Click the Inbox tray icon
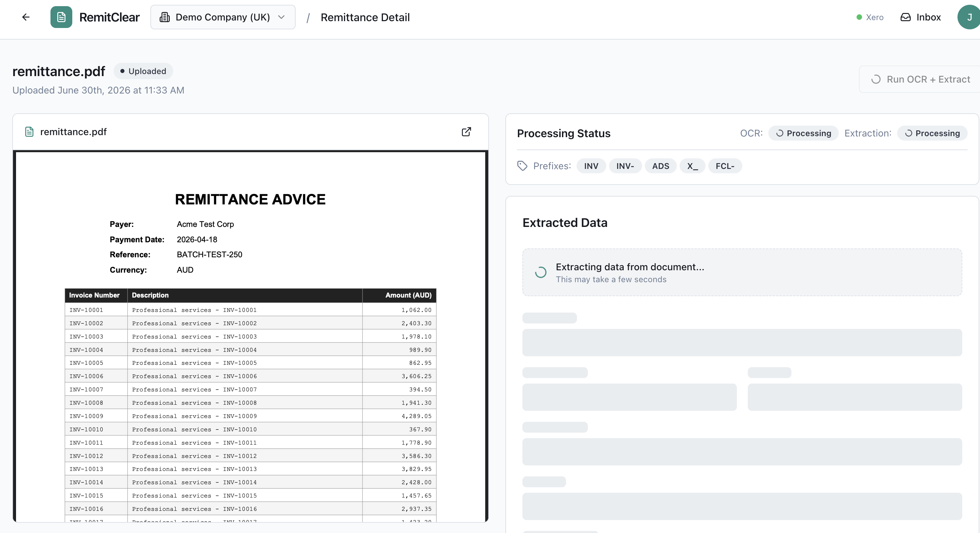This screenshot has width=980, height=533. point(905,17)
